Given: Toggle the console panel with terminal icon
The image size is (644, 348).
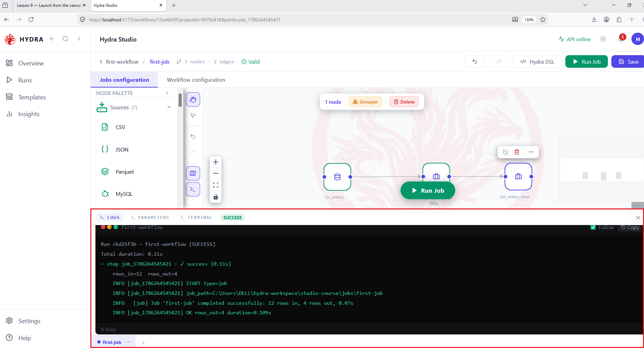Looking at the screenshot, I should pyautogui.click(x=193, y=189).
